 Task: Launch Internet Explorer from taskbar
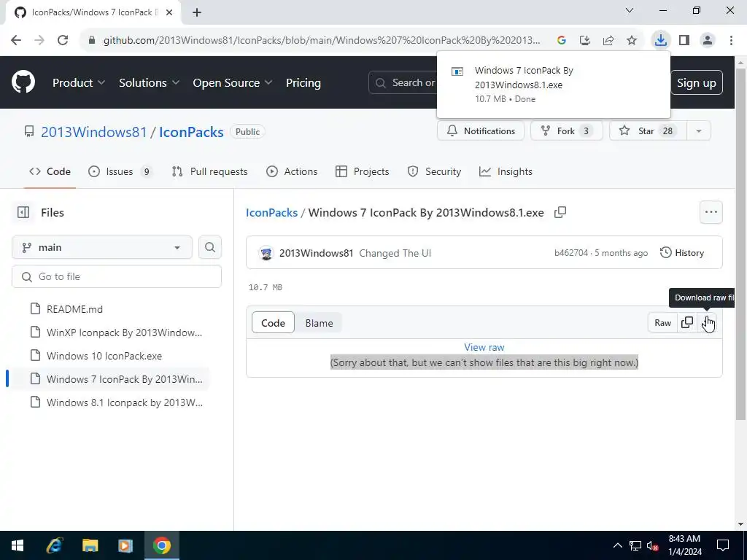tap(54, 545)
